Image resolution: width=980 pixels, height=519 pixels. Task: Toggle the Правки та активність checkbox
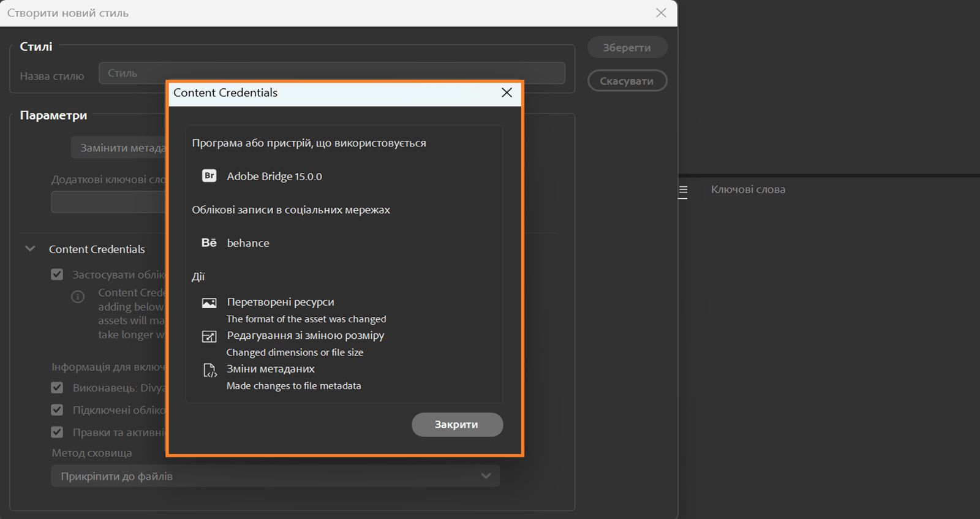coord(57,432)
